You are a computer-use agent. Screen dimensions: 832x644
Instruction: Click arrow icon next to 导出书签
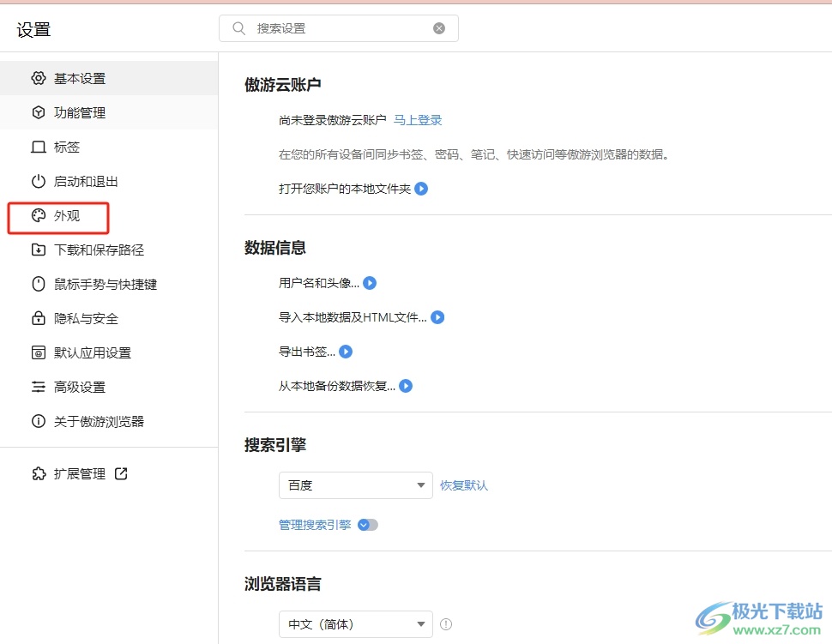[x=346, y=352]
